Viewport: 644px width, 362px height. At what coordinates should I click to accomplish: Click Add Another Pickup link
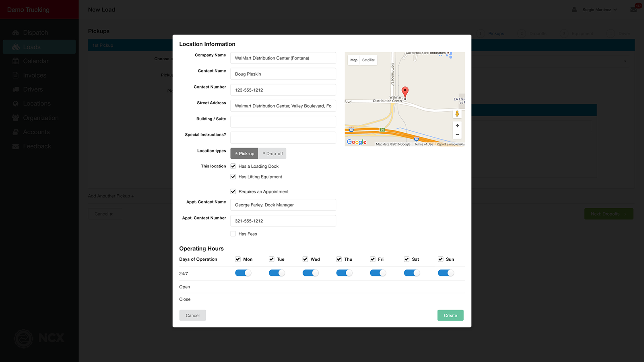pos(111,196)
